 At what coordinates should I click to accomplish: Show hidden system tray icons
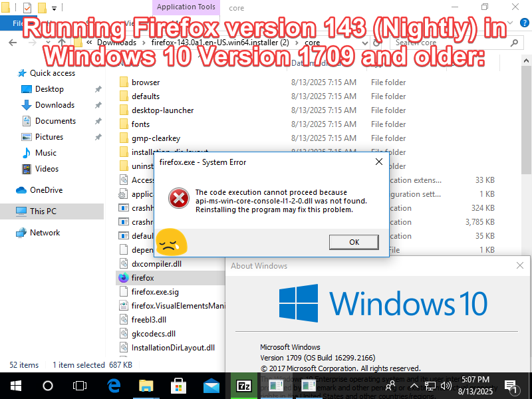414,386
